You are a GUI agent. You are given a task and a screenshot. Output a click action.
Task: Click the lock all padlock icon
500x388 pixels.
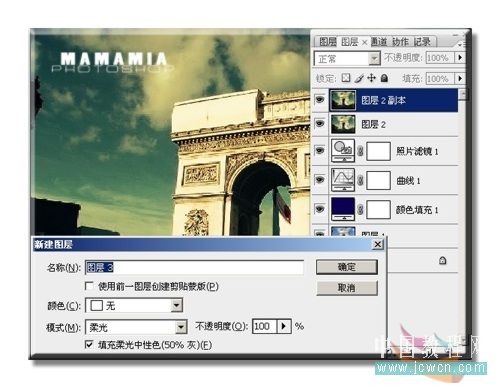click(384, 78)
